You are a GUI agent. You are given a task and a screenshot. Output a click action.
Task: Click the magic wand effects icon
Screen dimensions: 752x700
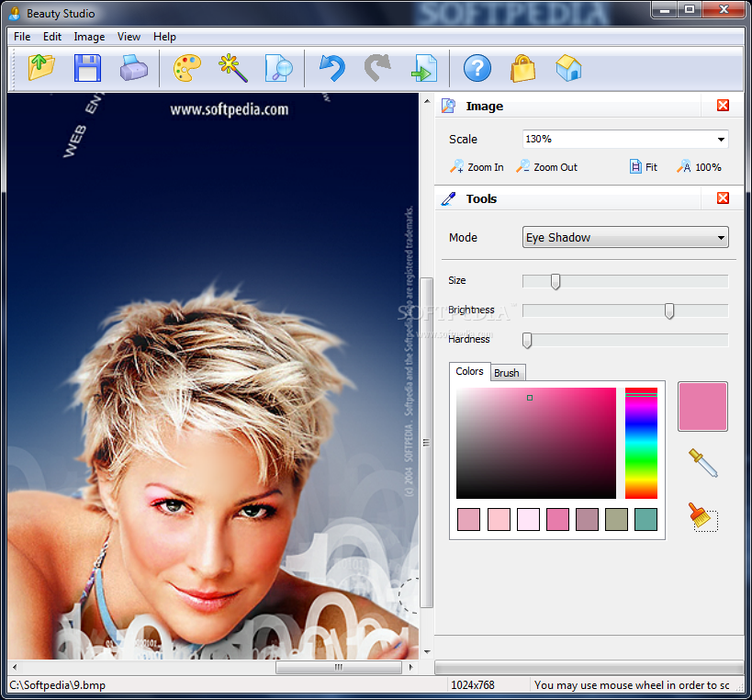(x=233, y=68)
